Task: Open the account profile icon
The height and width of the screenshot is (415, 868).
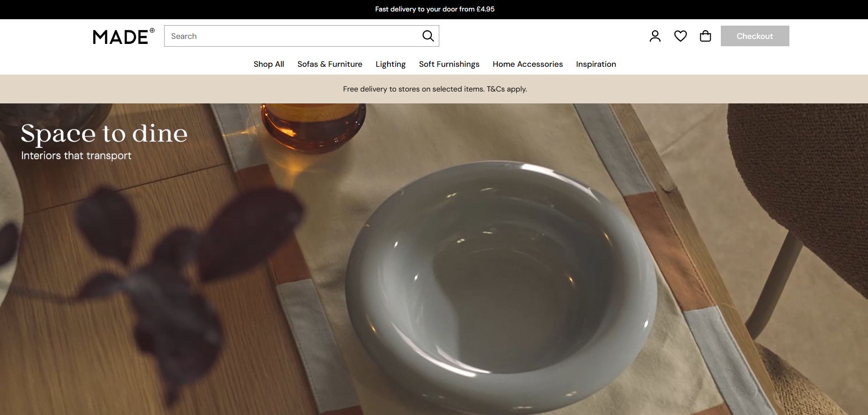Action: coord(655,35)
